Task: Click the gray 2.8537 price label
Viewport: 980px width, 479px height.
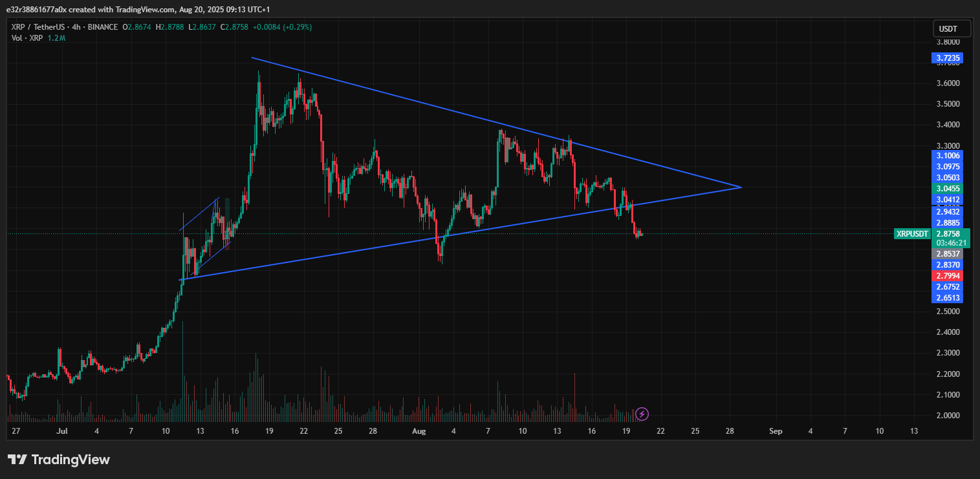Action: click(x=947, y=254)
